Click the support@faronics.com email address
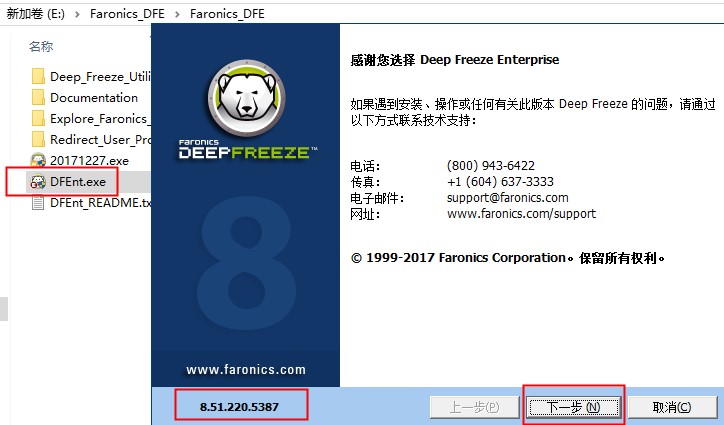Image resolution: width=724 pixels, height=425 pixels. pyautogui.click(x=507, y=198)
